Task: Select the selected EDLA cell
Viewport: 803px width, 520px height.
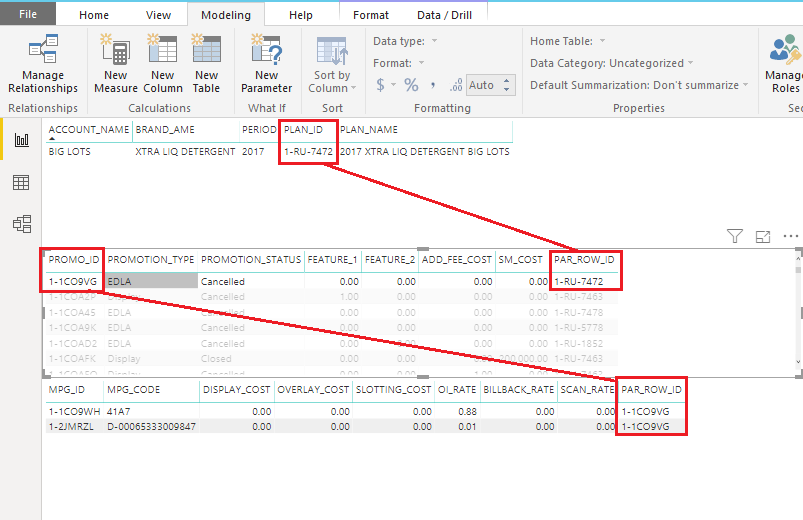Action: pos(152,281)
